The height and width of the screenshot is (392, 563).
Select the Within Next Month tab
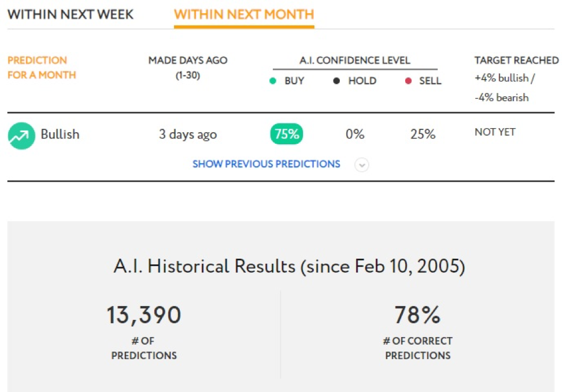pos(244,14)
